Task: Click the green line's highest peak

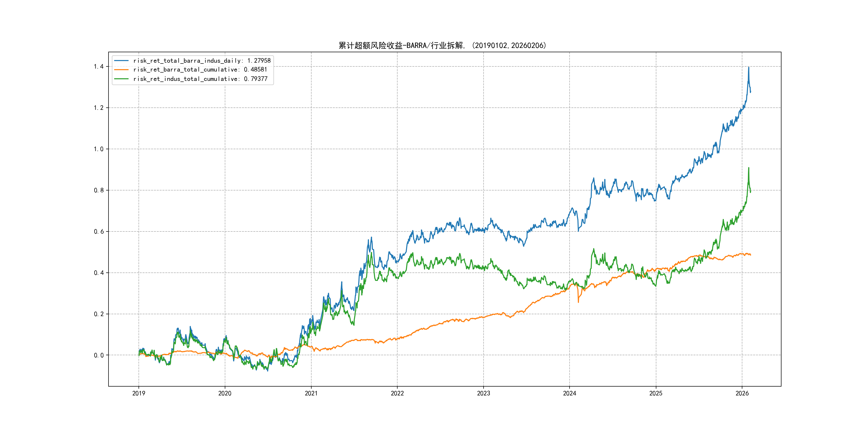Action: coord(749,168)
